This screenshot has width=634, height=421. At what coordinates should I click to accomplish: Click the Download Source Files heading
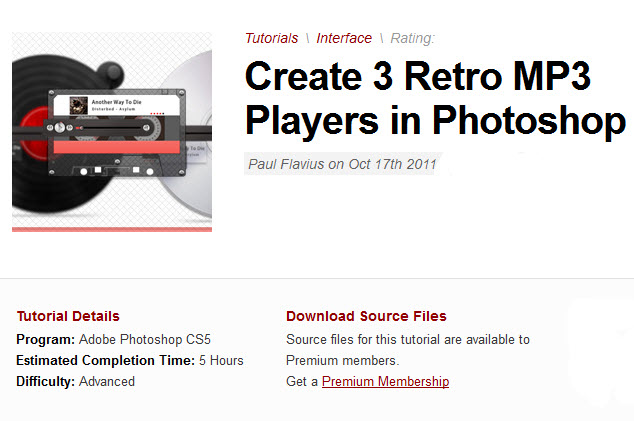pyautogui.click(x=366, y=316)
